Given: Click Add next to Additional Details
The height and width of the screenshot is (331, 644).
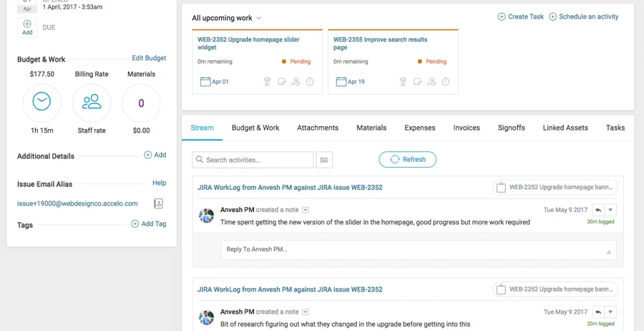Looking at the screenshot, I should (155, 155).
